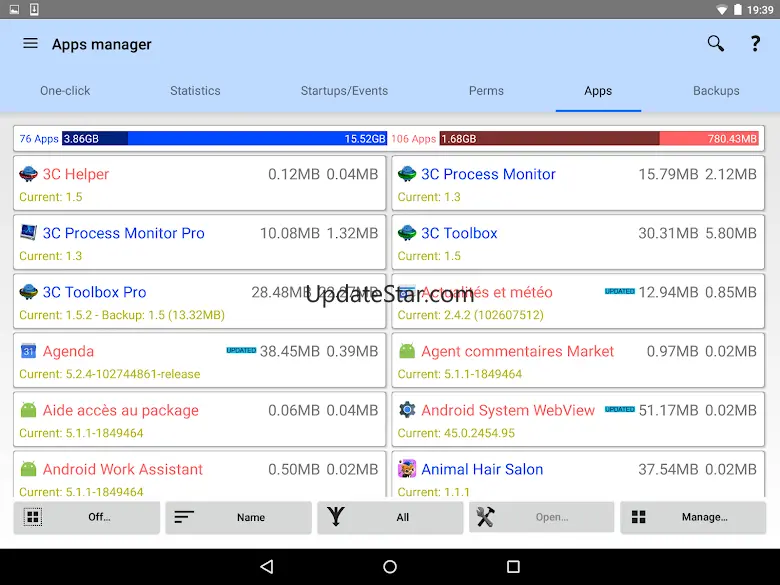Click the four-squares icon beside Manage
The width and height of the screenshot is (780, 585).
pyautogui.click(x=639, y=517)
